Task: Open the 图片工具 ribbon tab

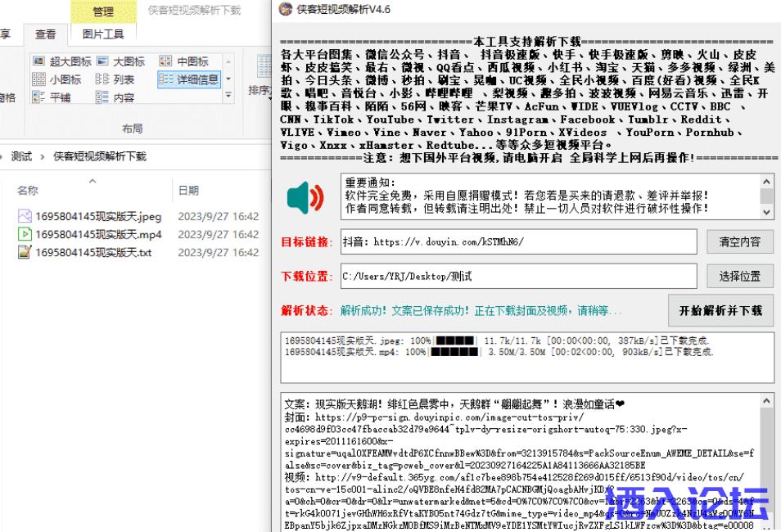Action: (x=103, y=34)
